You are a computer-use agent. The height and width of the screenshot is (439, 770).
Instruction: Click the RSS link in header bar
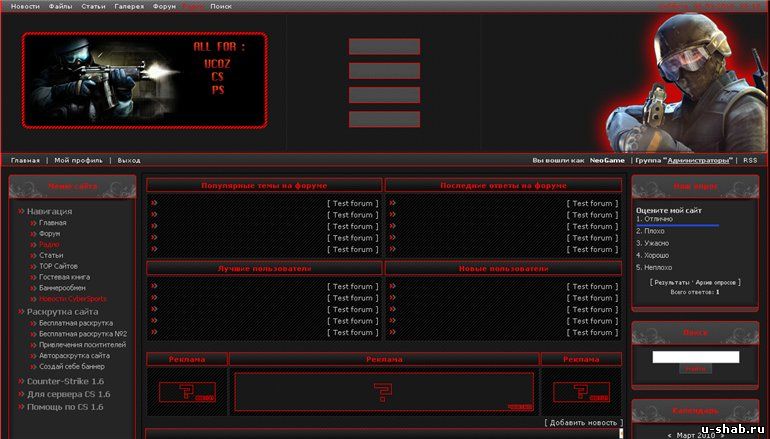[749, 160]
